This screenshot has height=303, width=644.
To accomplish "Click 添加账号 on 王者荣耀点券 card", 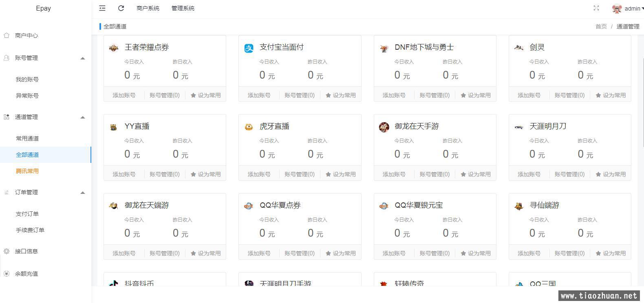I will (x=124, y=95).
